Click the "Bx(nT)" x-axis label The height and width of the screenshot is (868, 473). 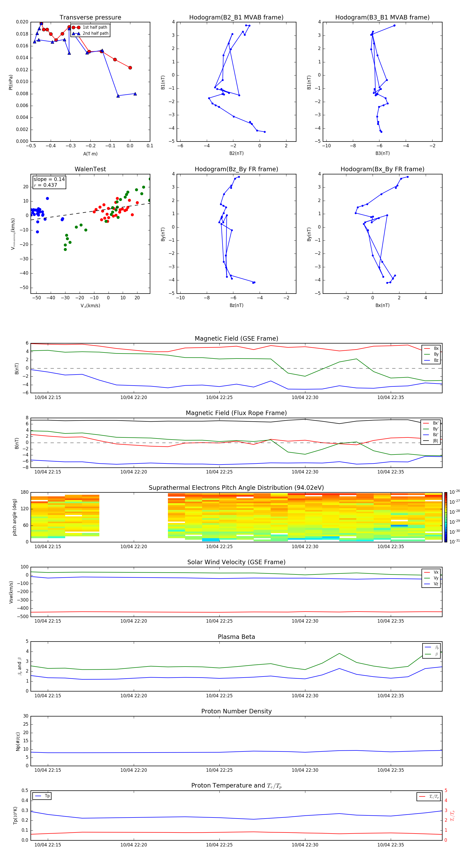coord(382,305)
